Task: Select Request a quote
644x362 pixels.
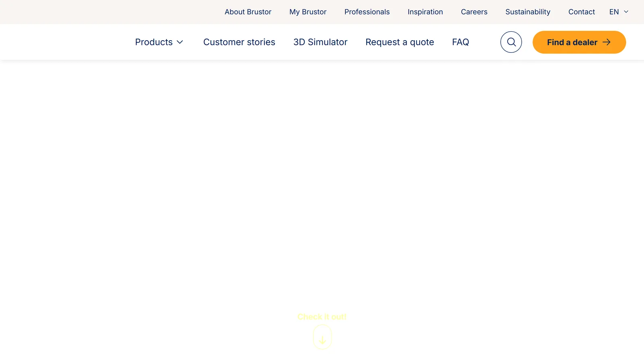Action: (x=400, y=42)
